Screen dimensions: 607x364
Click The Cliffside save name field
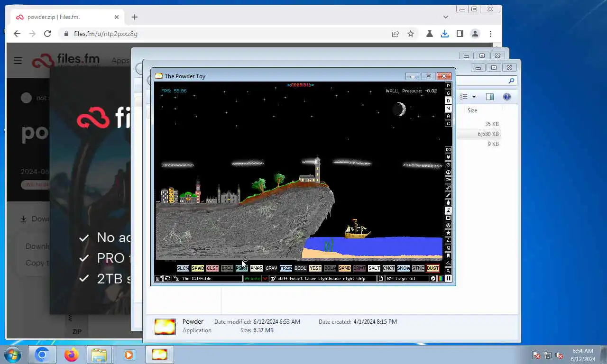(x=207, y=279)
